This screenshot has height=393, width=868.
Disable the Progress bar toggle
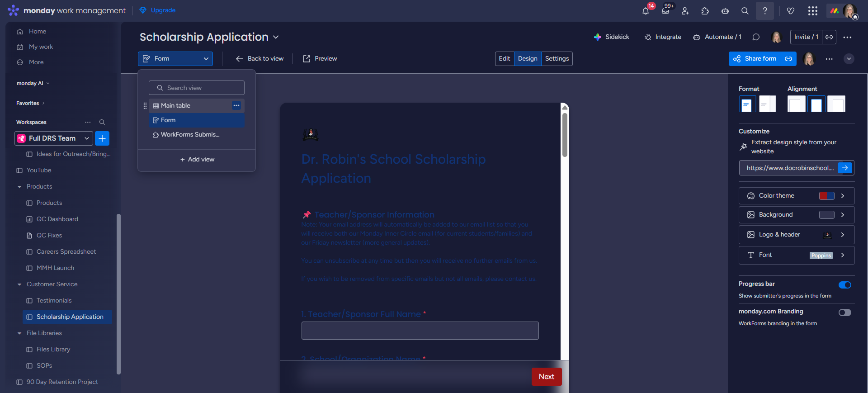(x=845, y=285)
